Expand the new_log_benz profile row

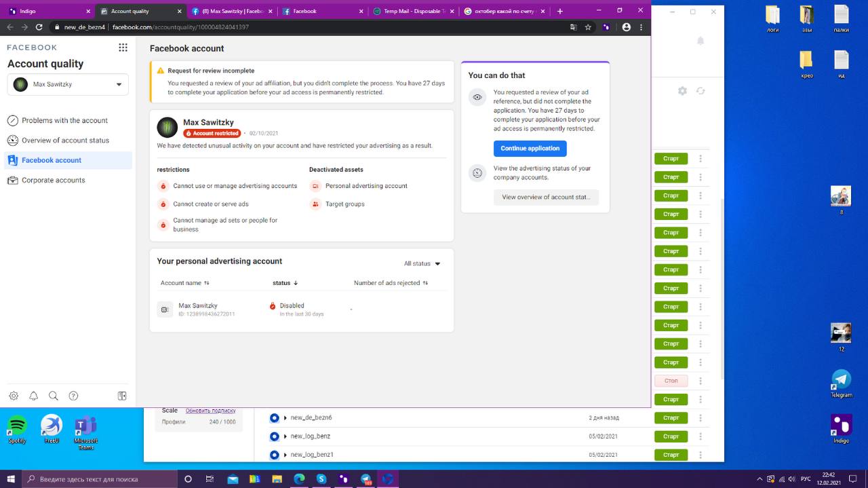[x=285, y=436]
